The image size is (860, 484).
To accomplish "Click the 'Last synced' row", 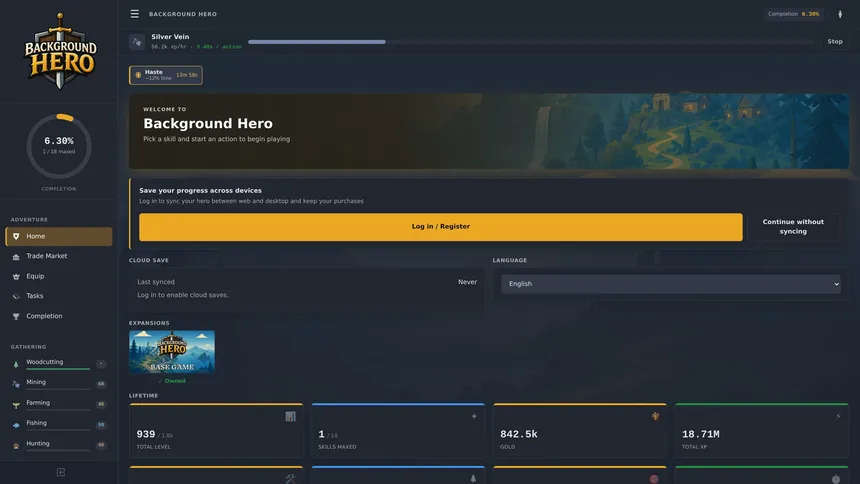I will point(307,282).
